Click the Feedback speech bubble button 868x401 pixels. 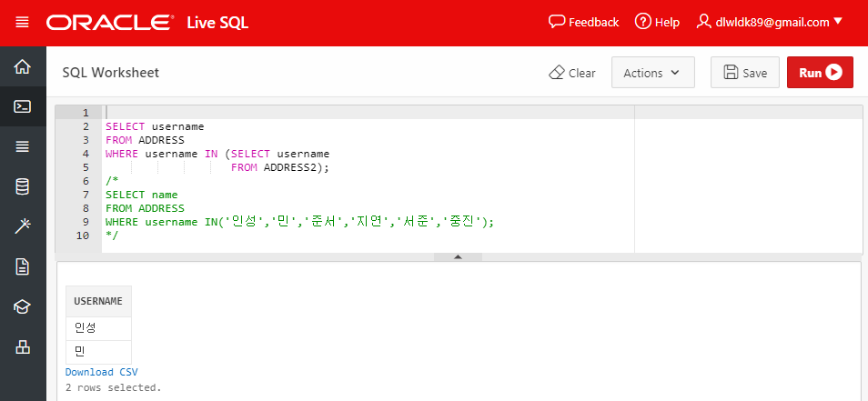point(583,23)
